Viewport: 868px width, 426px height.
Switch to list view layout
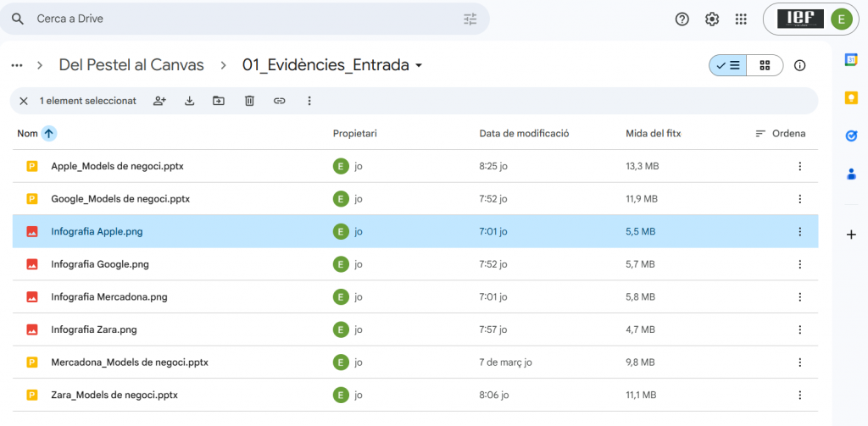tap(728, 65)
